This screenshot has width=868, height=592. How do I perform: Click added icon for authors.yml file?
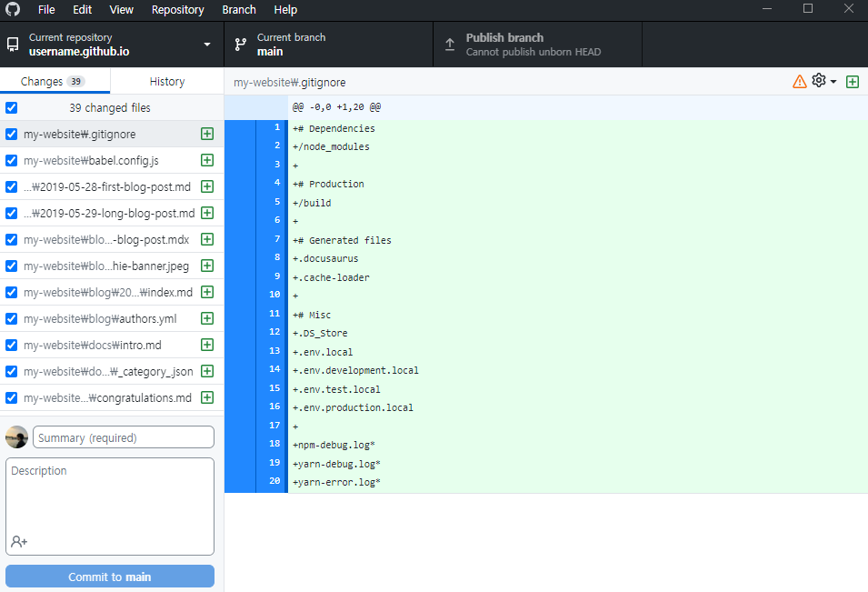[207, 318]
